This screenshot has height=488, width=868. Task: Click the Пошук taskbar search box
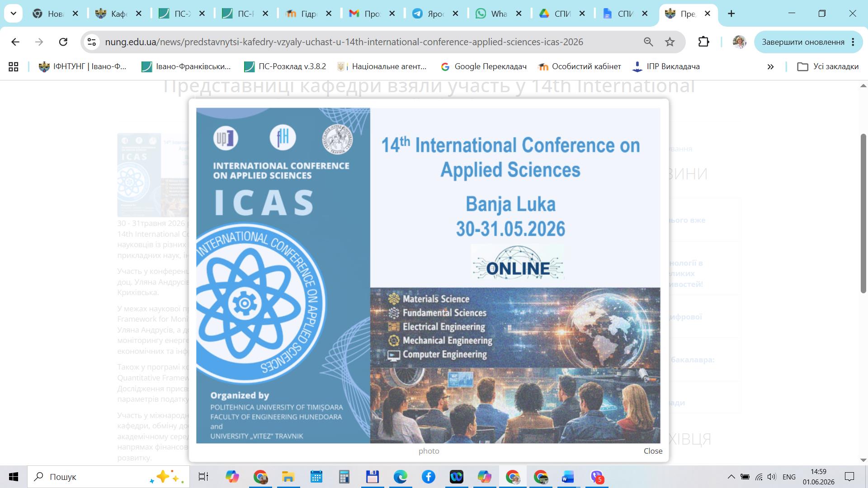pyautogui.click(x=108, y=477)
